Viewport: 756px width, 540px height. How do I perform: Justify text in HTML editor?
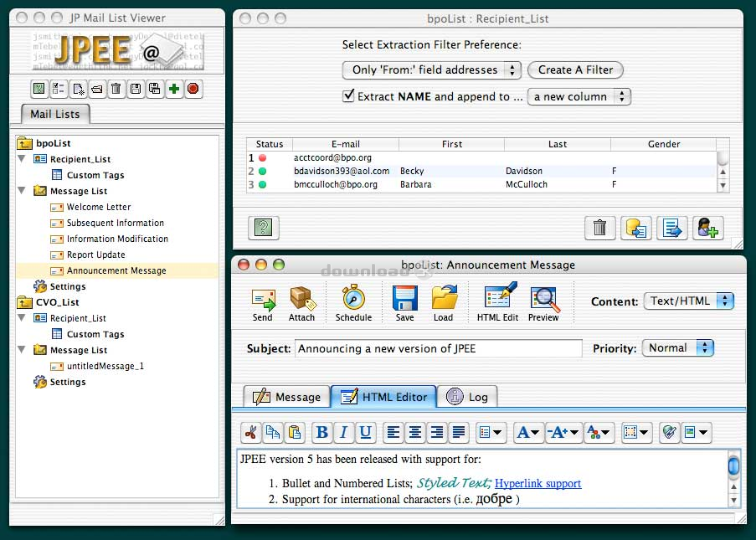point(459,433)
